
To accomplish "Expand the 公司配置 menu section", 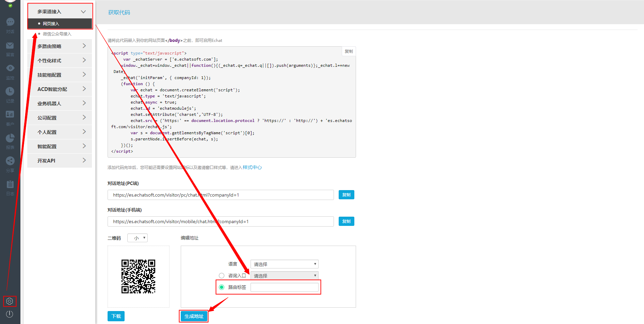I will pyautogui.click(x=60, y=118).
